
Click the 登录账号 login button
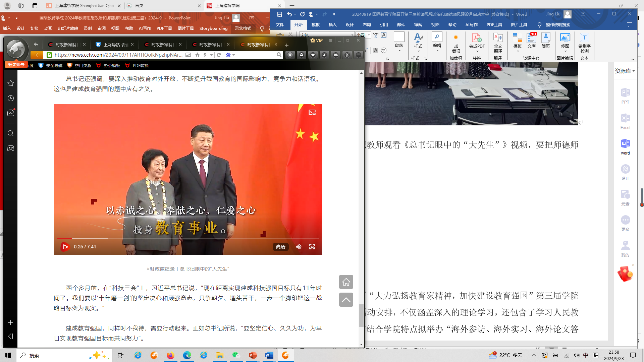(x=16, y=64)
